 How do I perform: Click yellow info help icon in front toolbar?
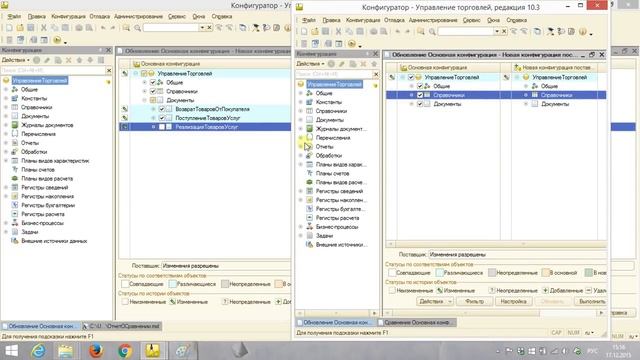click(582, 31)
